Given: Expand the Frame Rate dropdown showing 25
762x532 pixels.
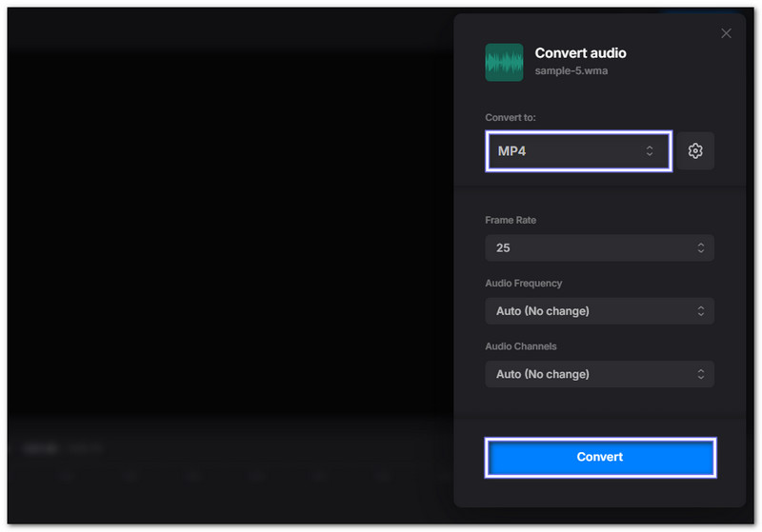Looking at the screenshot, I should tap(599, 247).
